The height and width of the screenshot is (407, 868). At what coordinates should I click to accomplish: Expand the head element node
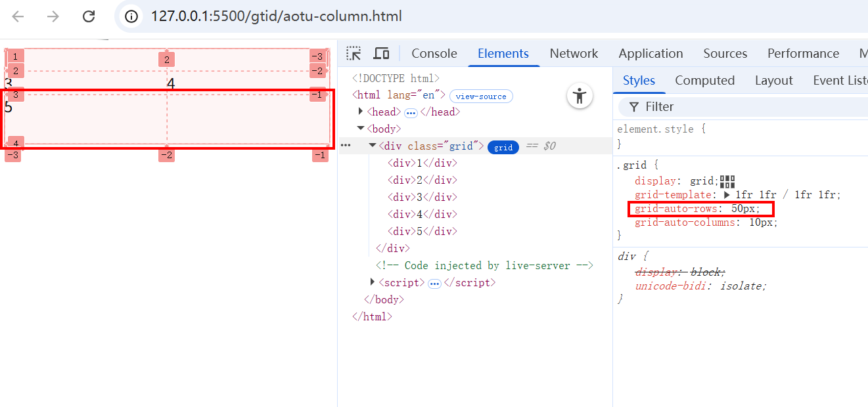pyautogui.click(x=361, y=112)
